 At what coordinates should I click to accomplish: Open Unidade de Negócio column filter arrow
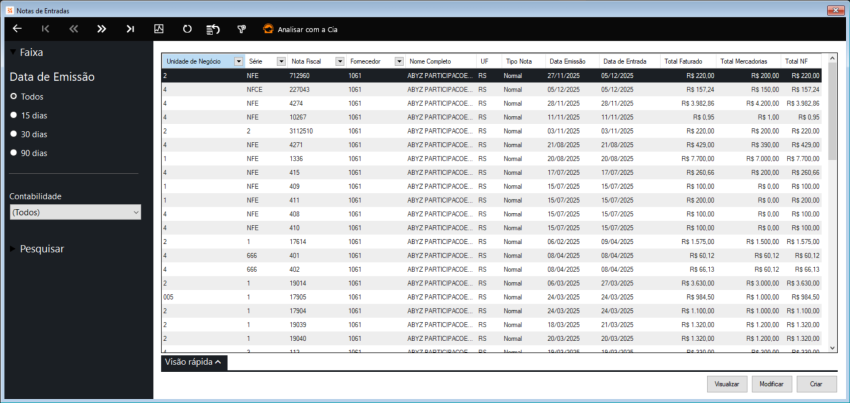[x=239, y=61]
